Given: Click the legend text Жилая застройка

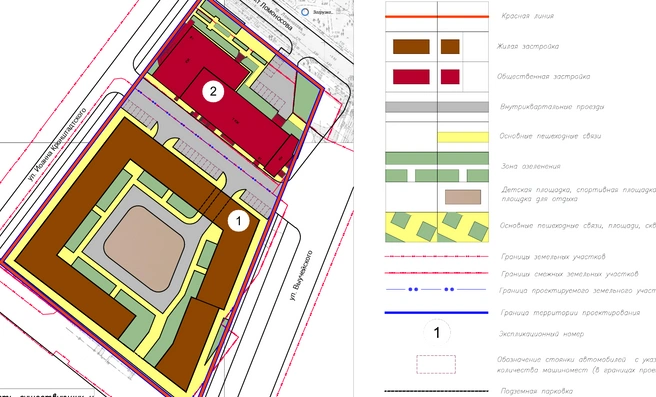Looking at the screenshot, I should [528, 46].
